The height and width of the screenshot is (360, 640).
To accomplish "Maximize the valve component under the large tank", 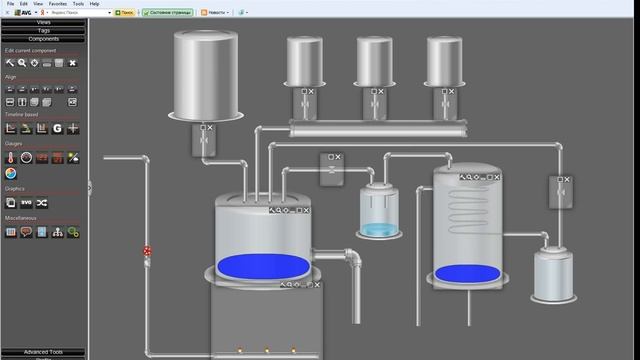I will tap(203, 128).
